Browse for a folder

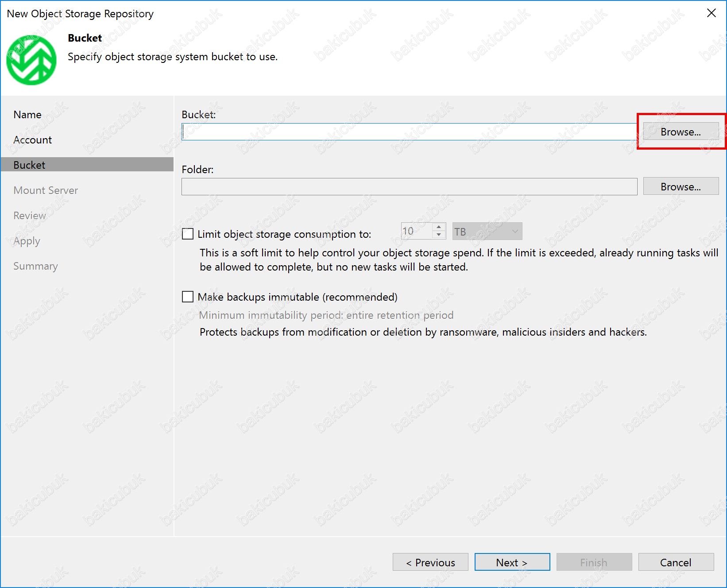pyautogui.click(x=681, y=187)
